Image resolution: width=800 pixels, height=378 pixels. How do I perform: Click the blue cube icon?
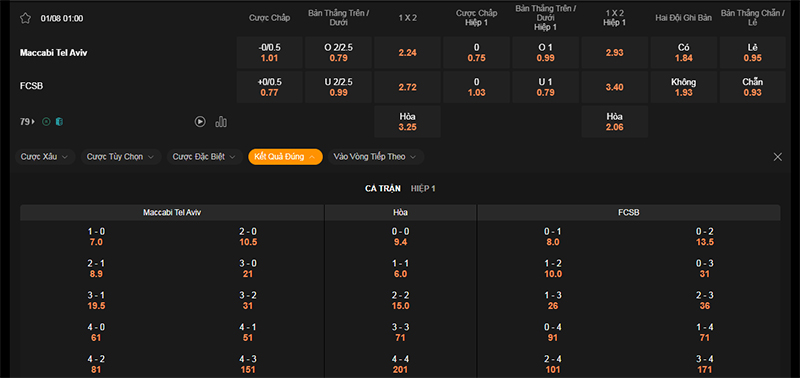[x=59, y=122]
